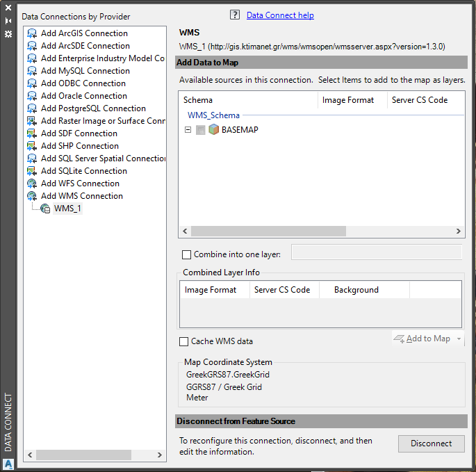The image size is (476, 472).
Task: Enable Cache WMS data checkbox
Action: (184, 341)
